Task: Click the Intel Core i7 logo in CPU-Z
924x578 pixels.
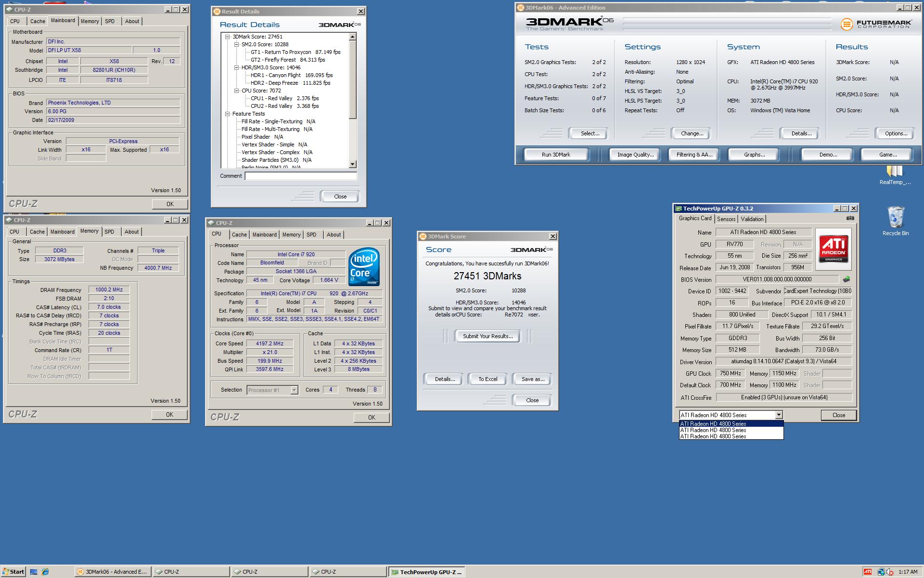Action: [x=364, y=267]
